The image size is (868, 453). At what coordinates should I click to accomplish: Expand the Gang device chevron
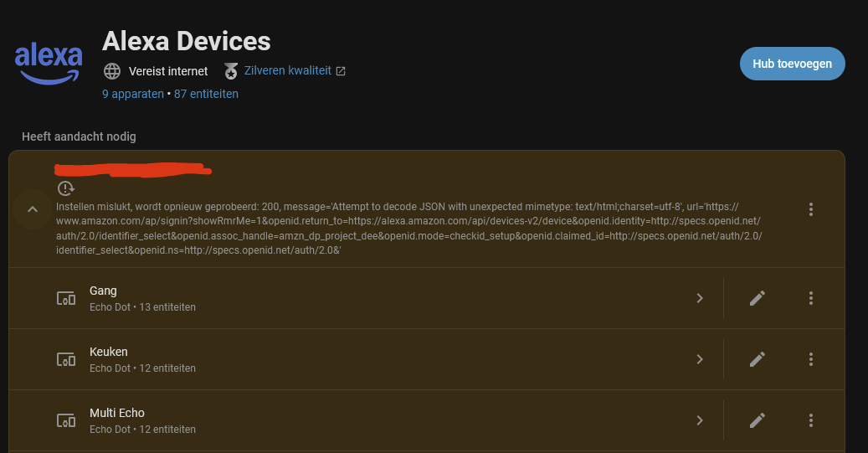[x=700, y=298]
